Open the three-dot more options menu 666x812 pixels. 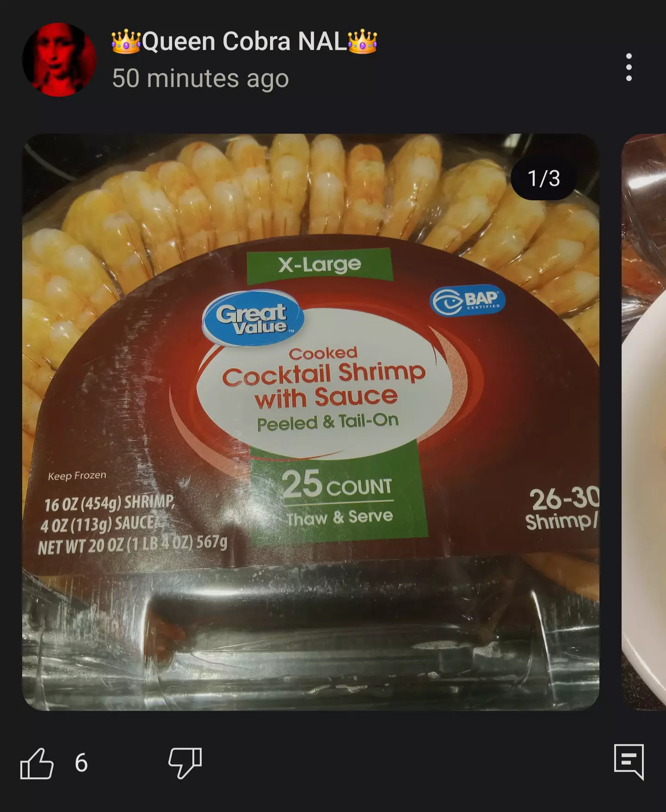pos(629,67)
